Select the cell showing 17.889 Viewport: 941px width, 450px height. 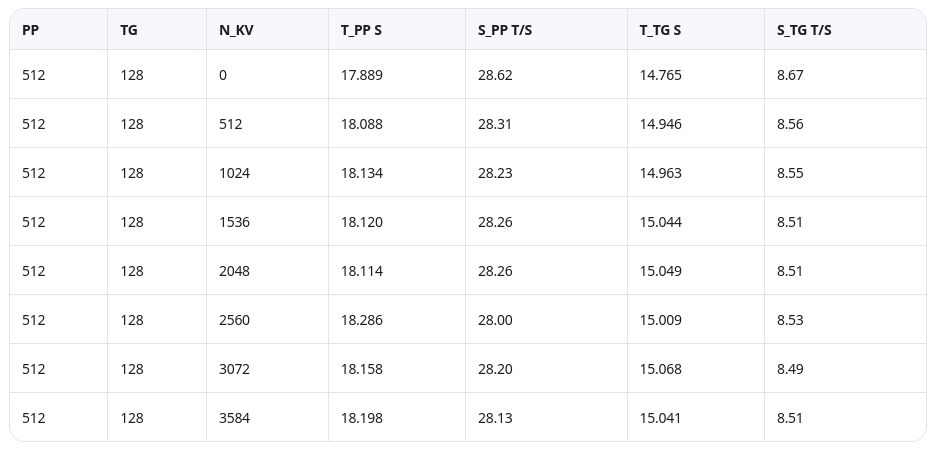click(x=361, y=75)
